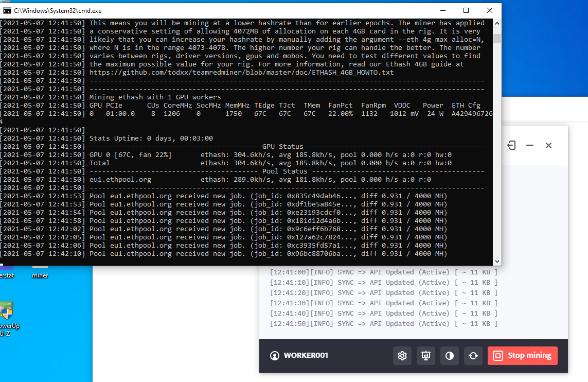Click the 'Pool Status' section header line

tap(287, 171)
